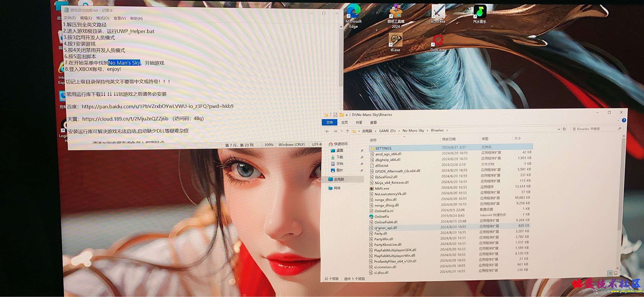
Task: Select the SETTINGS folder
Action: click(x=451, y=148)
